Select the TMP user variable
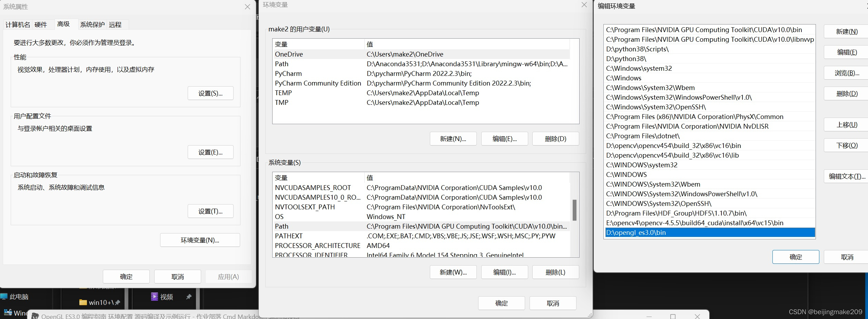Screen dimensions: 868x319 point(421,102)
